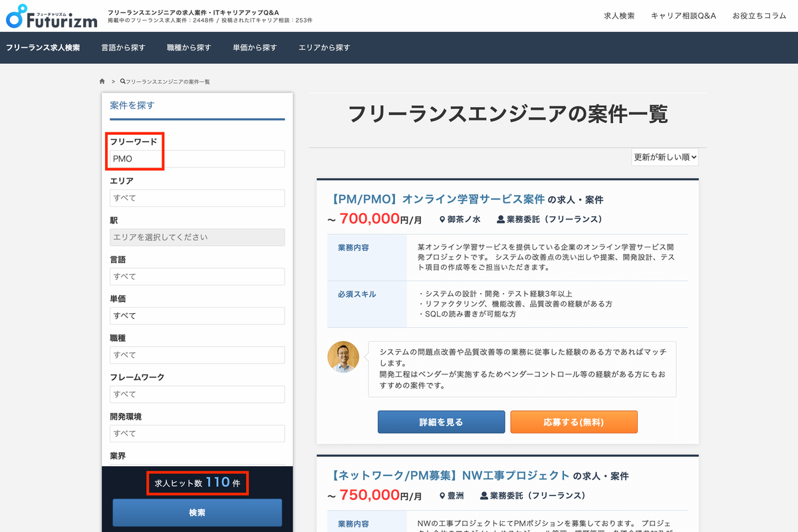The height and width of the screenshot is (532, 798).
Task: Click the disabled 駅 field
Action: tap(198, 237)
